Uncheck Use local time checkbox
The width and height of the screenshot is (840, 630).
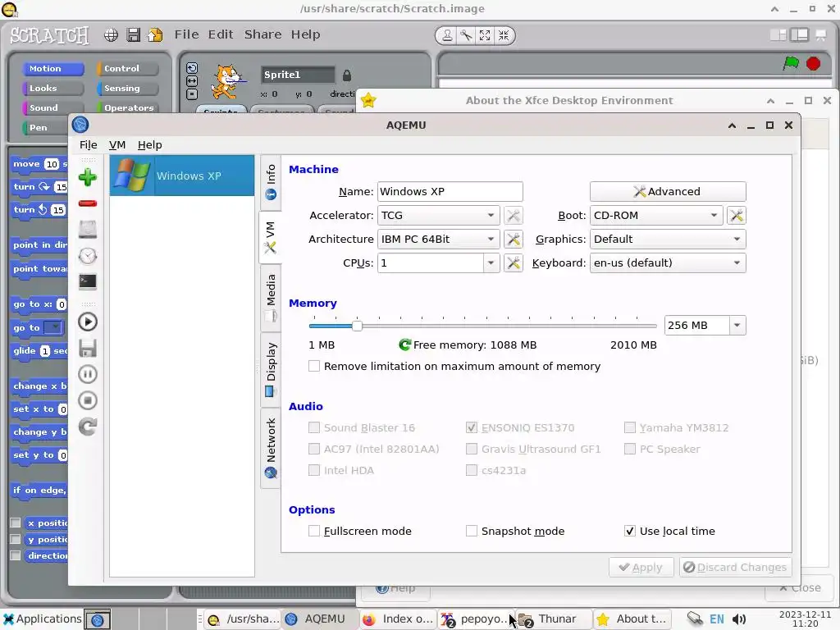(630, 531)
